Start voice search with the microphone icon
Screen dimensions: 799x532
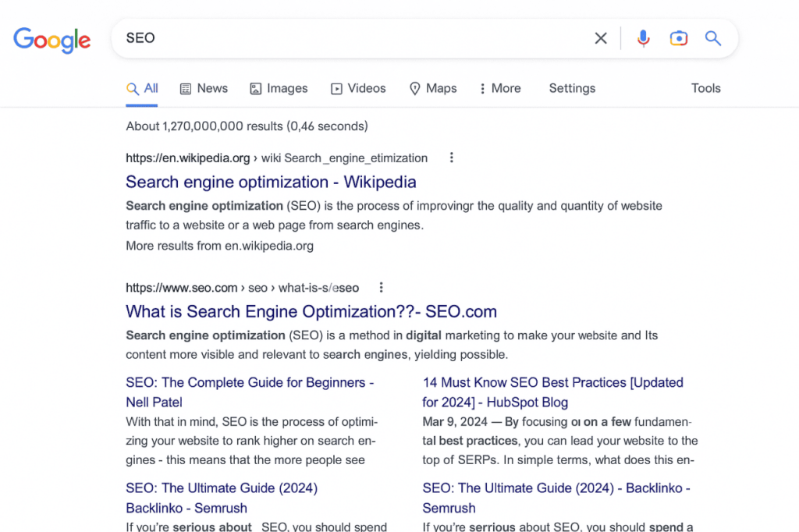(643, 38)
